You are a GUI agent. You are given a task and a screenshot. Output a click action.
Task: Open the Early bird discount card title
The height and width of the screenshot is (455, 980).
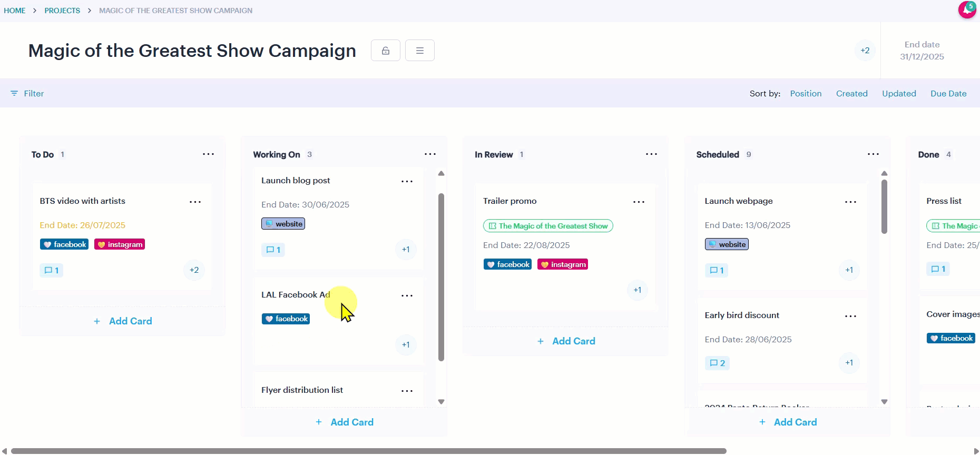[x=742, y=315]
